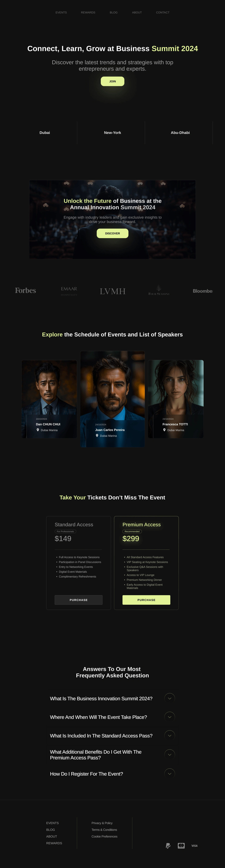Open Dan Chun Chui speaker card
Viewport: 225px width, 868px height.
click(x=49, y=399)
